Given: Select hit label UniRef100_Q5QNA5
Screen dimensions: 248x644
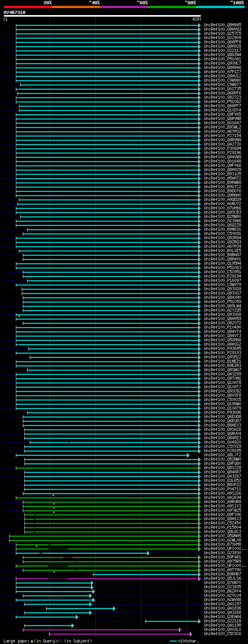Looking at the screenshot, I should pyautogui.click(x=222, y=536).
